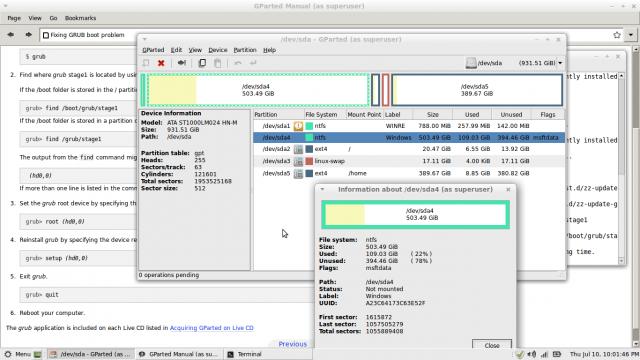Click the browser back arrow in GParted Manual
The width and height of the screenshot is (640, 360).
click(x=11, y=35)
